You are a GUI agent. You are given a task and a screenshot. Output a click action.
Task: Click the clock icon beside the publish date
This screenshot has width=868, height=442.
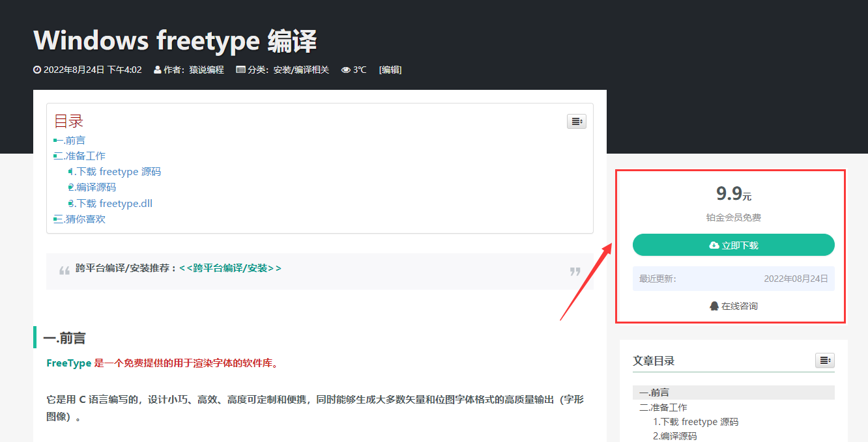tap(37, 70)
